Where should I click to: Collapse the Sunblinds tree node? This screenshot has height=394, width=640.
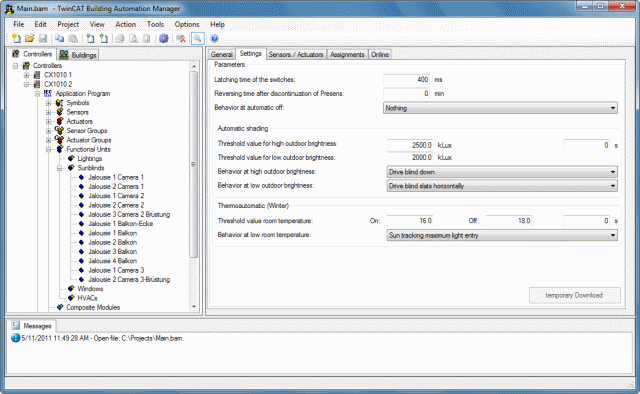click(x=60, y=168)
